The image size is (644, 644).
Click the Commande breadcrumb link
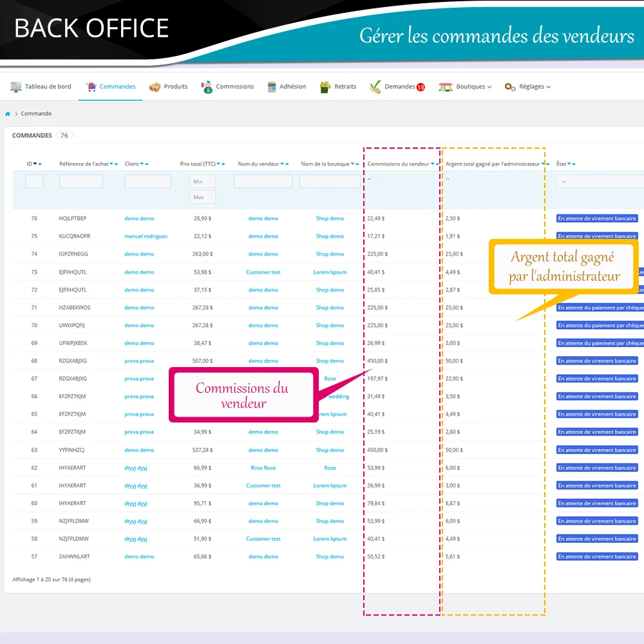point(36,114)
